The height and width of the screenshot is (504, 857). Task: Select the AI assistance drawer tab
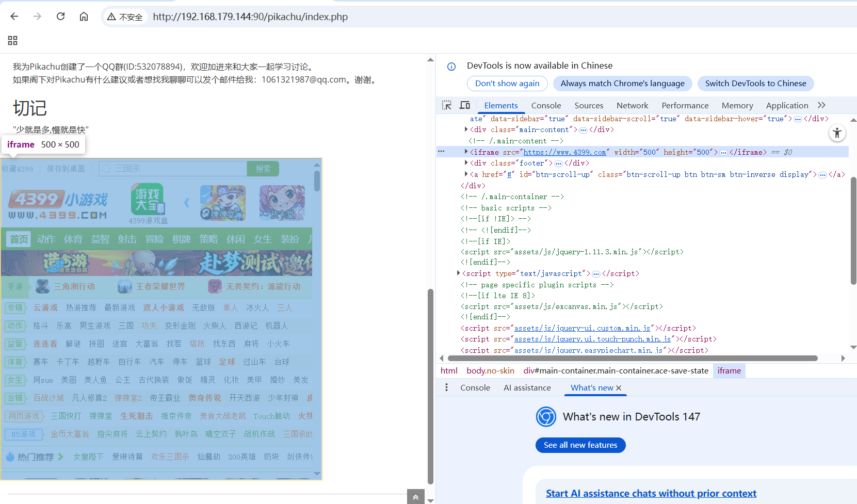[x=527, y=387]
